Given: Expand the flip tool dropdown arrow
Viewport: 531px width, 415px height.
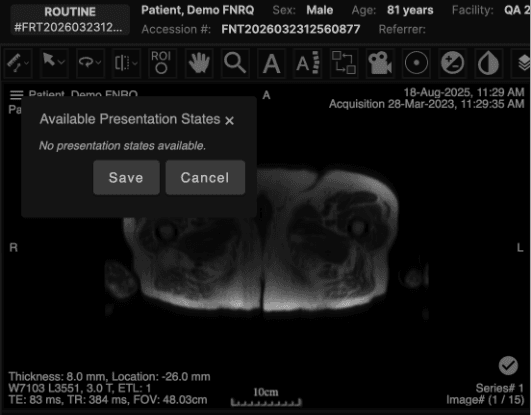Looking at the screenshot, I should pos(135,63).
